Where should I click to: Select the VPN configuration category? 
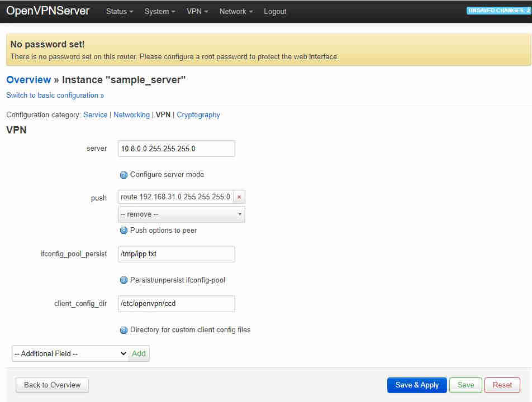click(163, 115)
